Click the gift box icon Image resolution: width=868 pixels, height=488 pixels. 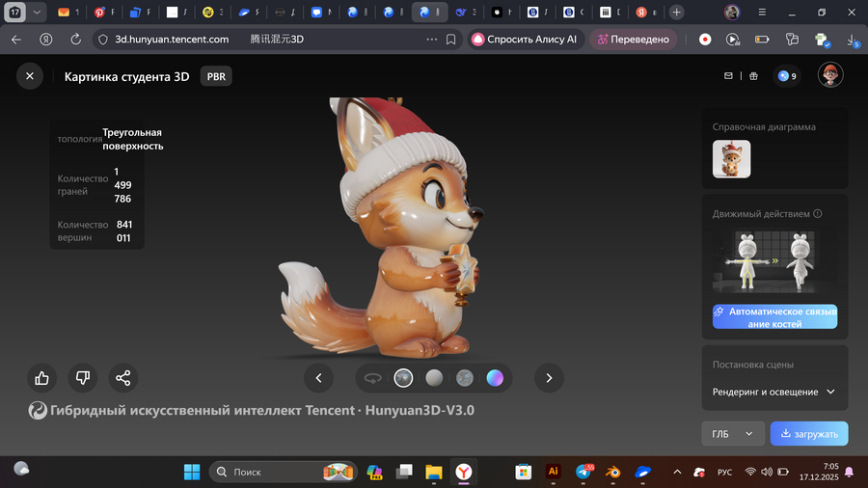coord(753,76)
